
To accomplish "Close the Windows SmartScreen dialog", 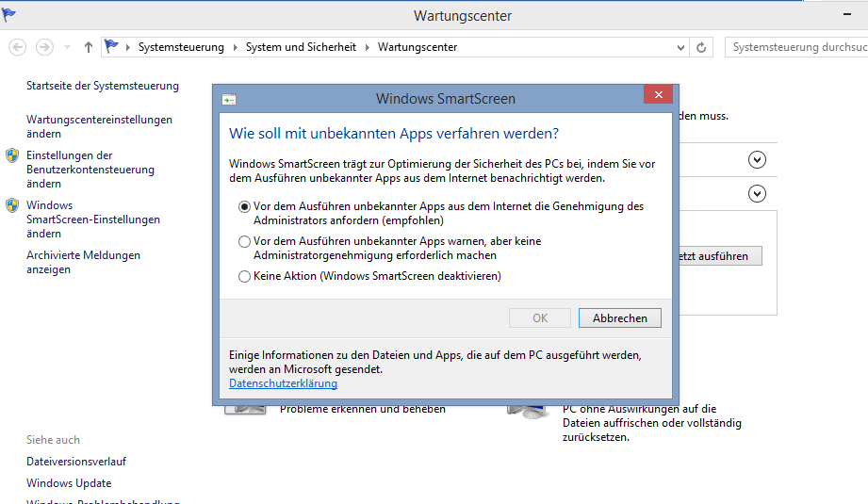I will tap(658, 94).
